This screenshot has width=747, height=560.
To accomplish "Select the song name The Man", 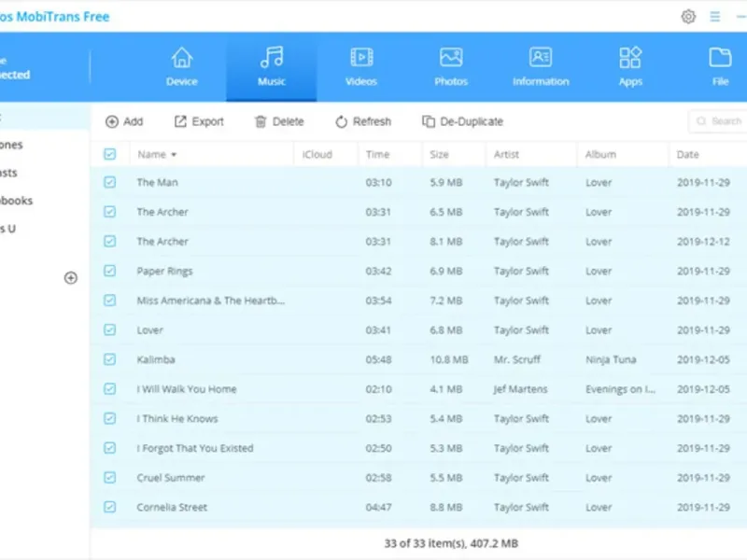I will 157,182.
